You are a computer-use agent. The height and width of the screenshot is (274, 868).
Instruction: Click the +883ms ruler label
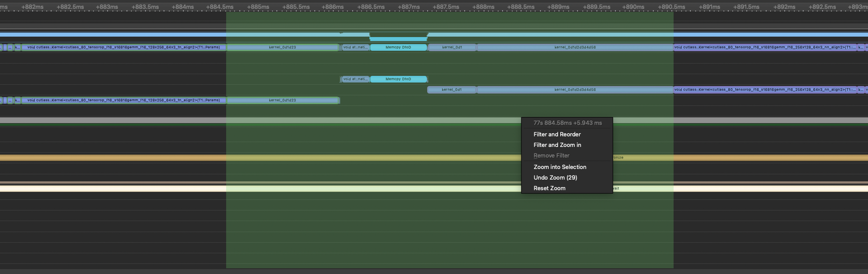pyautogui.click(x=107, y=7)
